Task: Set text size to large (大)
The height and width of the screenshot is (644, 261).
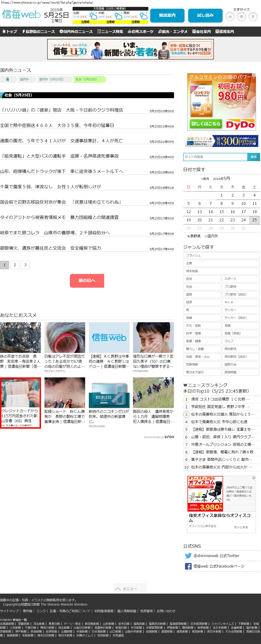Action: [x=253, y=17]
